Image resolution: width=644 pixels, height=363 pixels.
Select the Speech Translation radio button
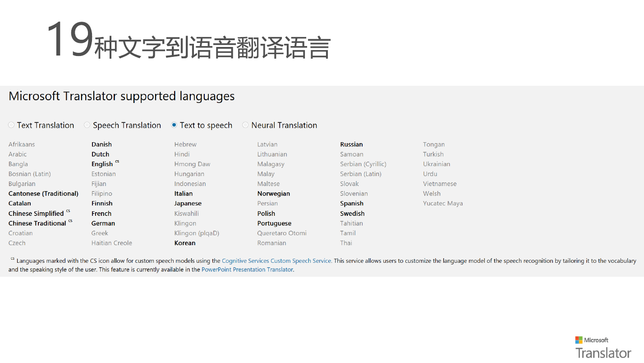[87, 125]
